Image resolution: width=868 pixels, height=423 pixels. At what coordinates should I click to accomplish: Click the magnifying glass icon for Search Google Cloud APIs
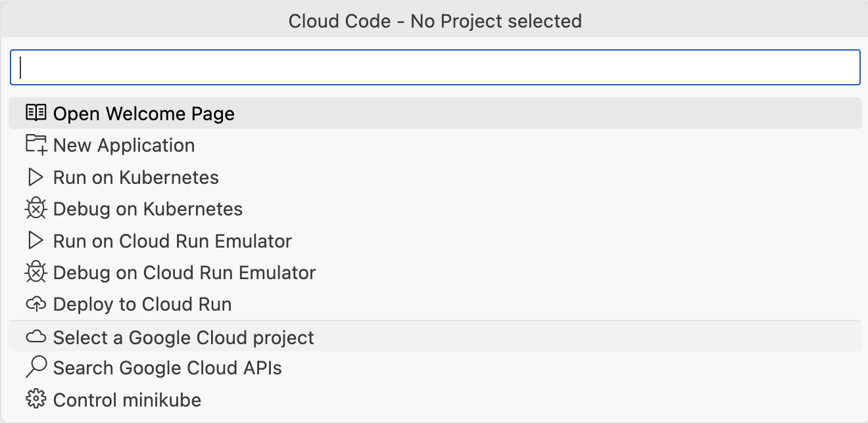(36, 368)
